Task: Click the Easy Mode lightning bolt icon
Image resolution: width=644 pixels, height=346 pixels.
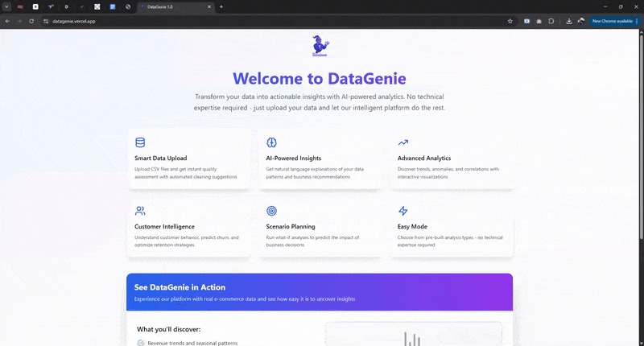Action: [403, 211]
